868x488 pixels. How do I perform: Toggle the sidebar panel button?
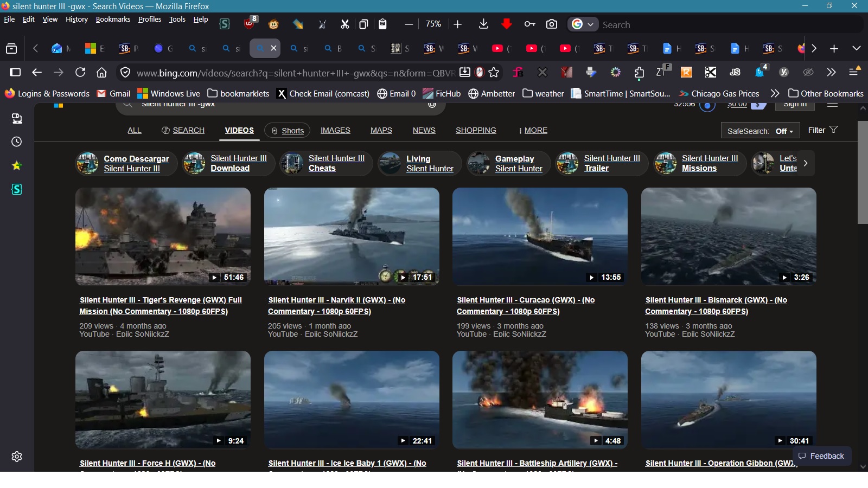[x=15, y=72]
